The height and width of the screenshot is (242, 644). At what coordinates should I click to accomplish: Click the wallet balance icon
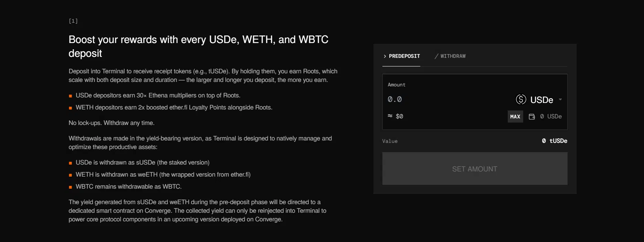pyautogui.click(x=532, y=117)
